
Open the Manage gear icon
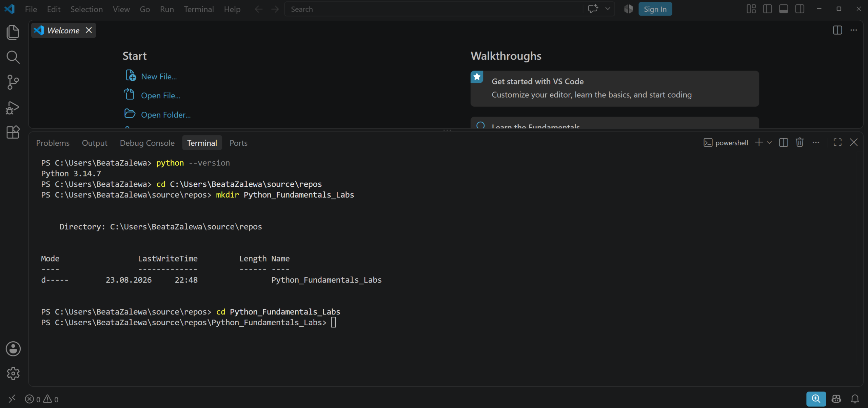pyautogui.click(x=13, y=373)
